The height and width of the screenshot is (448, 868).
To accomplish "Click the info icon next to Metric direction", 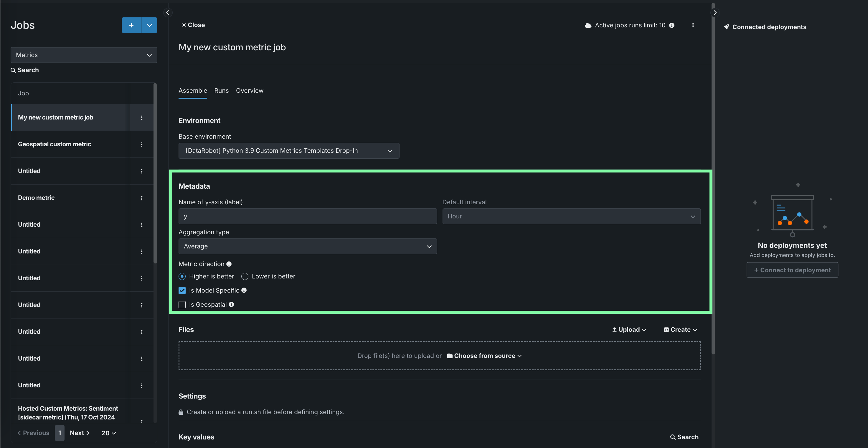I will pos(229,264).
